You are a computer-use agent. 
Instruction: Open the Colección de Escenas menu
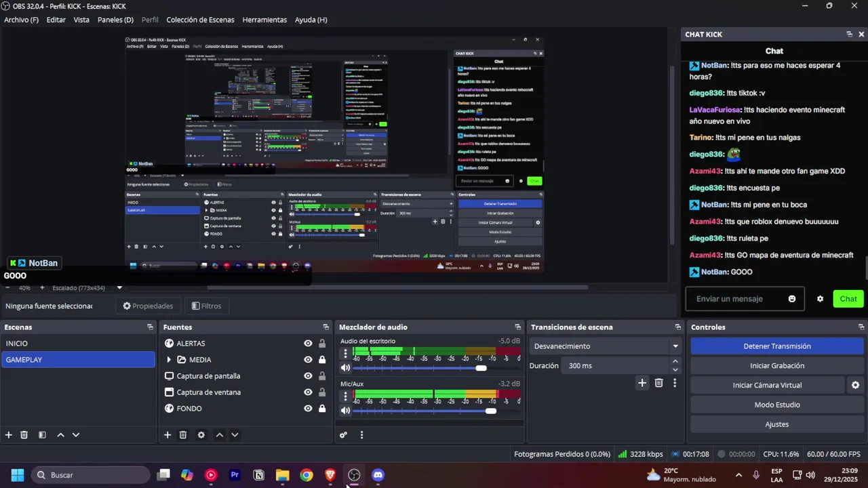[200, 20]
